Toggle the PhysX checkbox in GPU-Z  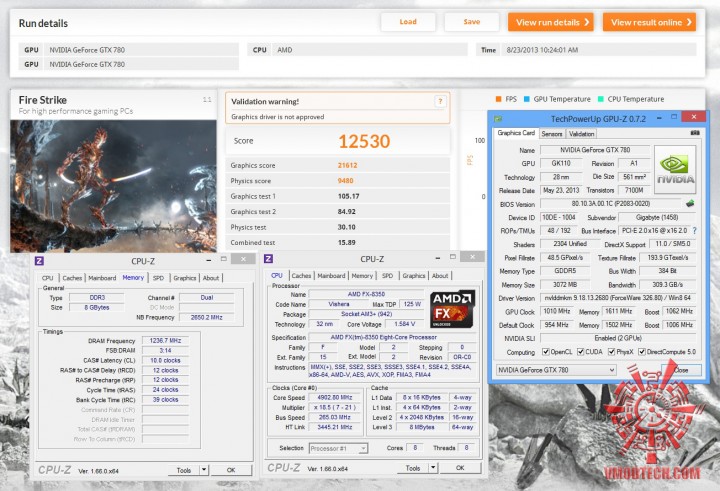(x=612, y=352)
